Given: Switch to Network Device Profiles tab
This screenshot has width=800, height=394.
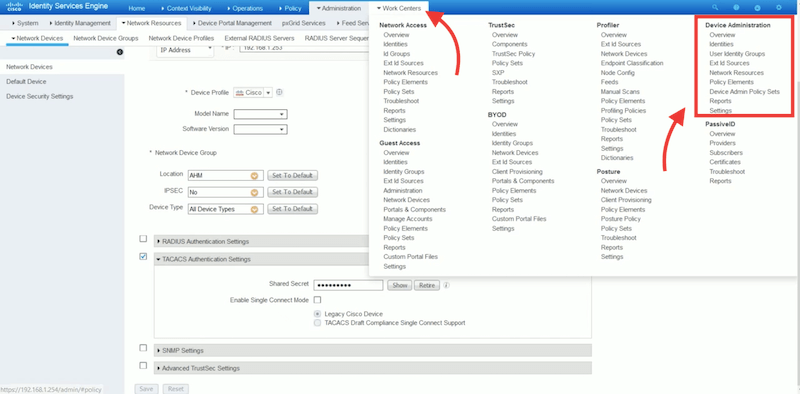Looking at the screenshot, I should point(181,38).
